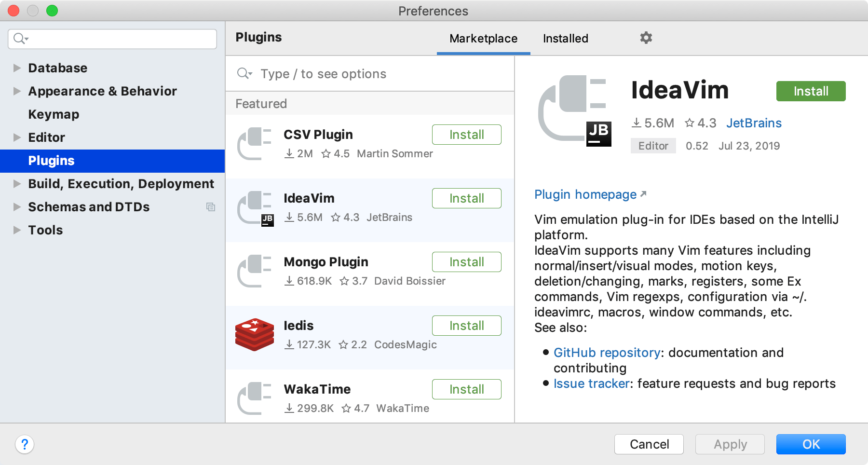This screenshot has height=465, width=868.
Task: Switch to the Installed tab
Action: coord(565,38)
